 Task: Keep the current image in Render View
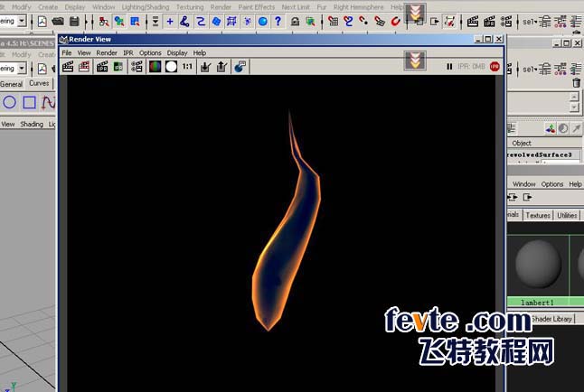coord(205,67)
